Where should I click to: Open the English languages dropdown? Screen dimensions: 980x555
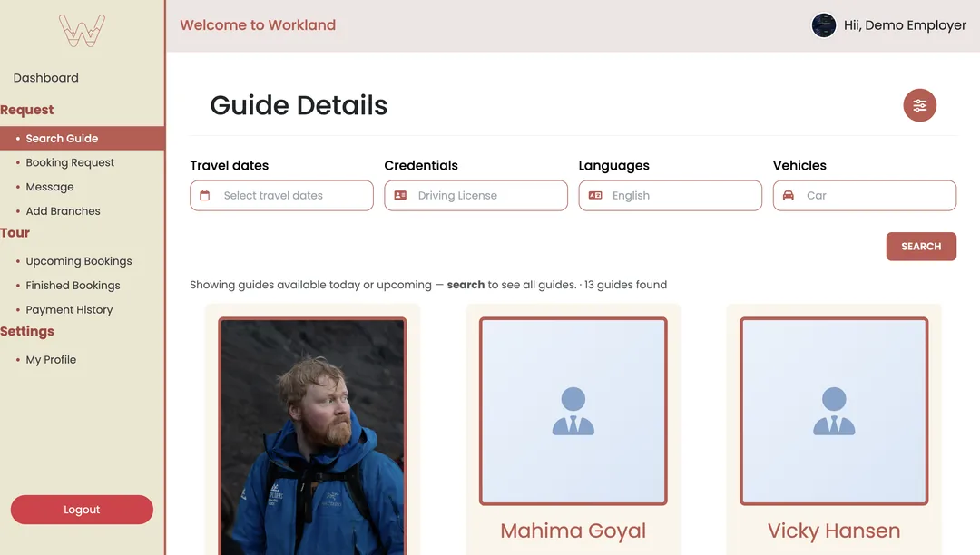coord(670,195)
